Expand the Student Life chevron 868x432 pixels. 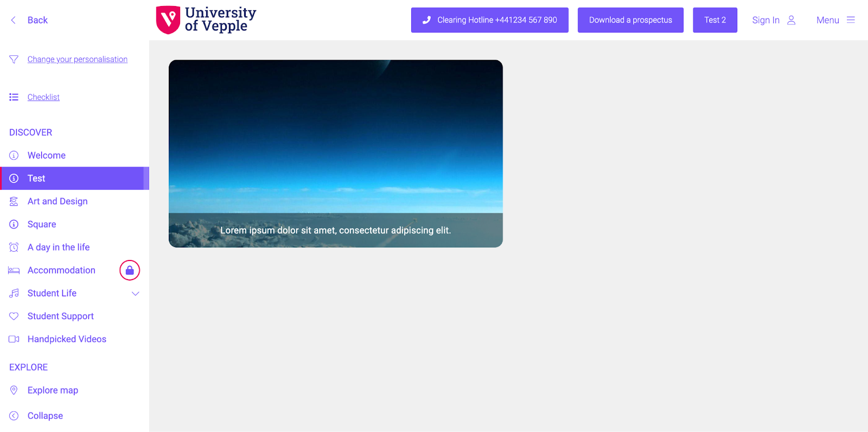pyautogui.click(x=136, y=294)
